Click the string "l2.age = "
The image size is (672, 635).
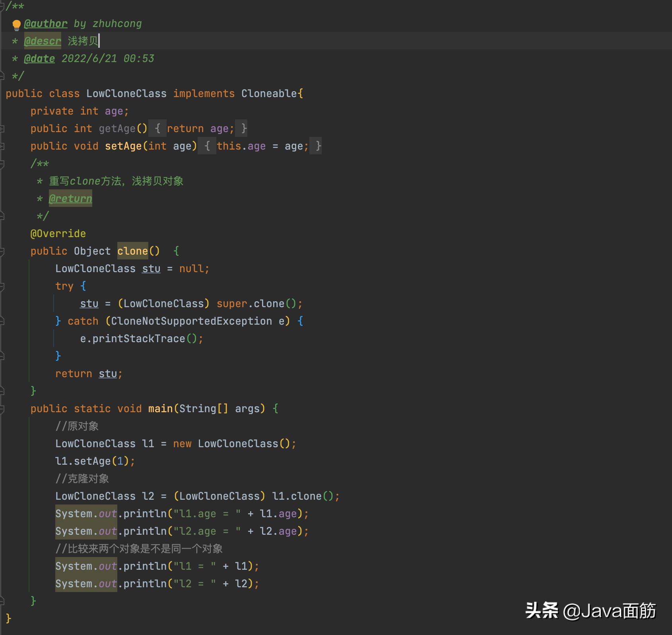207,531
